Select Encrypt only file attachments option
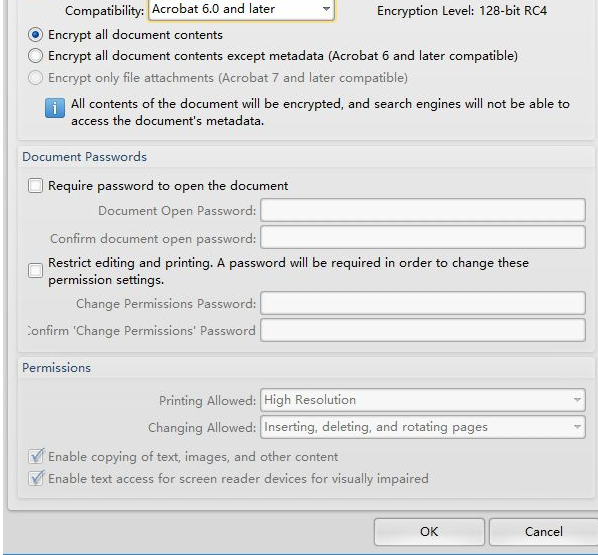Image resolution: width=598 pixels, height=555 pixels. [35, 78]
